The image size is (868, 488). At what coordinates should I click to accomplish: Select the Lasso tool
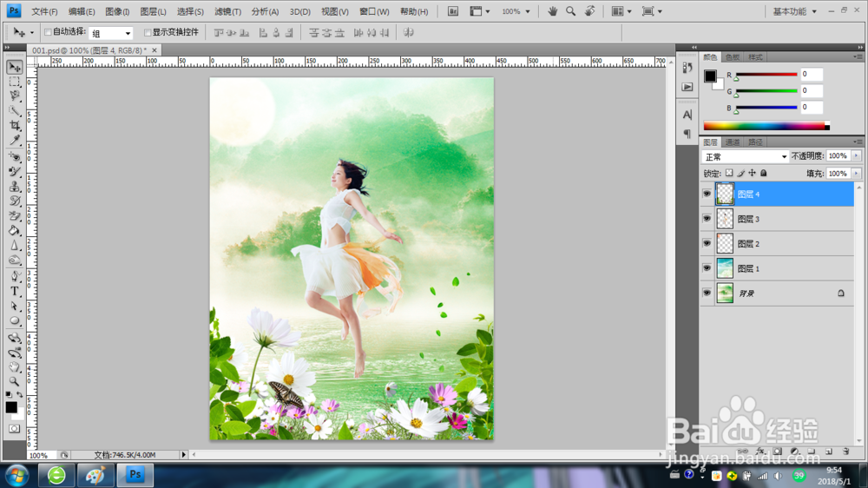click(x=15, y=96)
